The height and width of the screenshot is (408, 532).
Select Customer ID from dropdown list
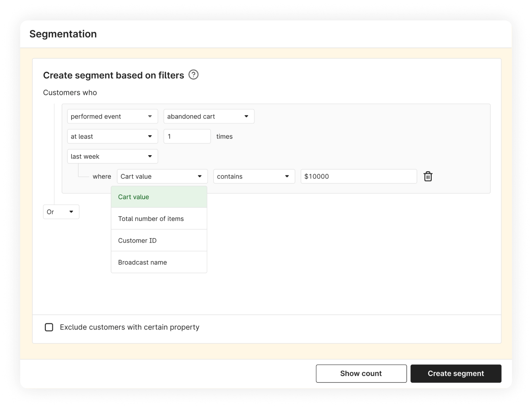point(159,241)
